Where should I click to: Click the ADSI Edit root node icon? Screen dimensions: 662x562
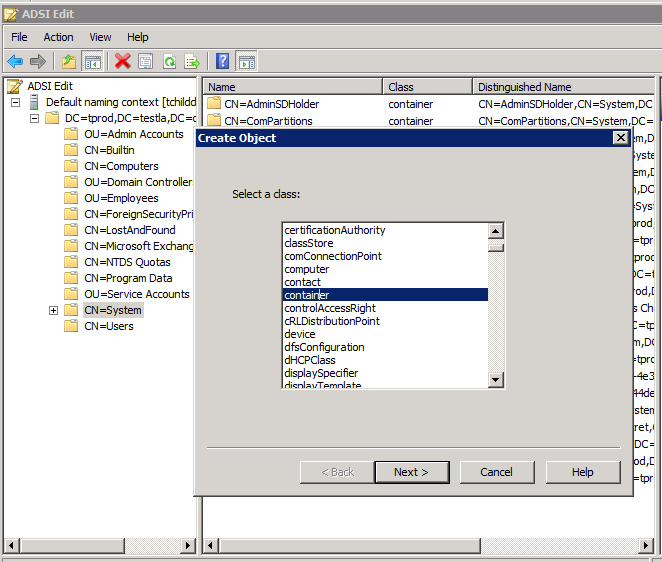click(x=15, y=86)
